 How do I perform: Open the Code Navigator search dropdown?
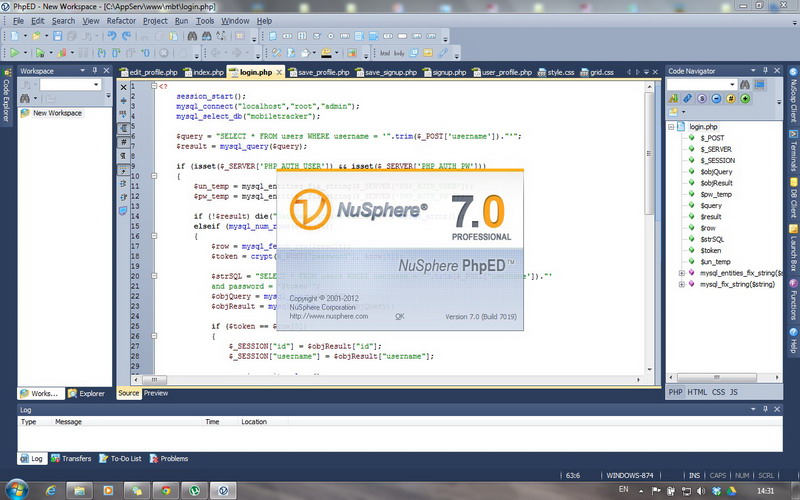[x=732, y=85]
